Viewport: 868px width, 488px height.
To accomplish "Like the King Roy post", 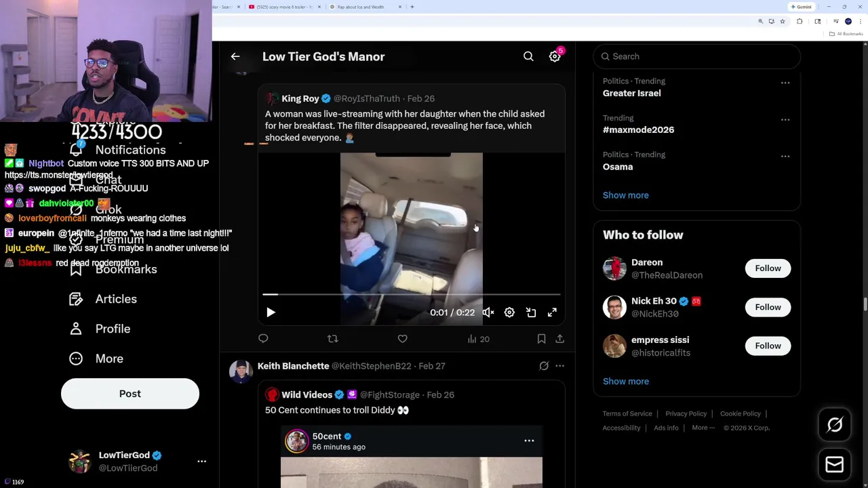I will pyautogui.click(x=402, y=339).
